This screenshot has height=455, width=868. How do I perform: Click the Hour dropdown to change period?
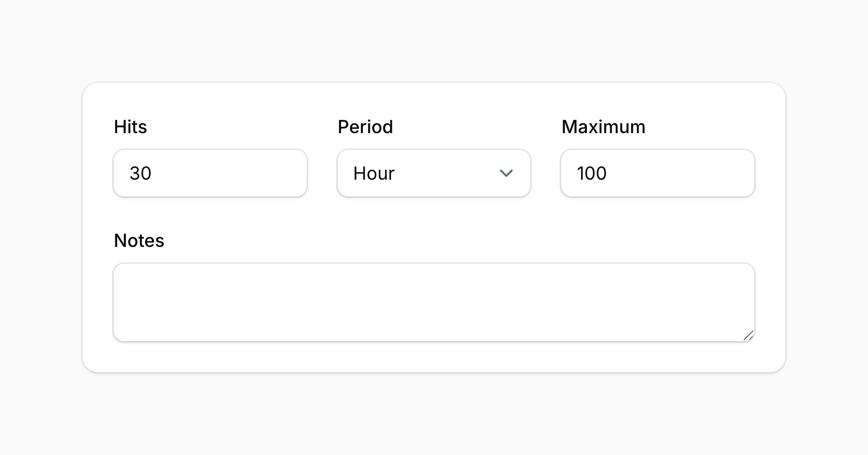[x=434, y=173]
